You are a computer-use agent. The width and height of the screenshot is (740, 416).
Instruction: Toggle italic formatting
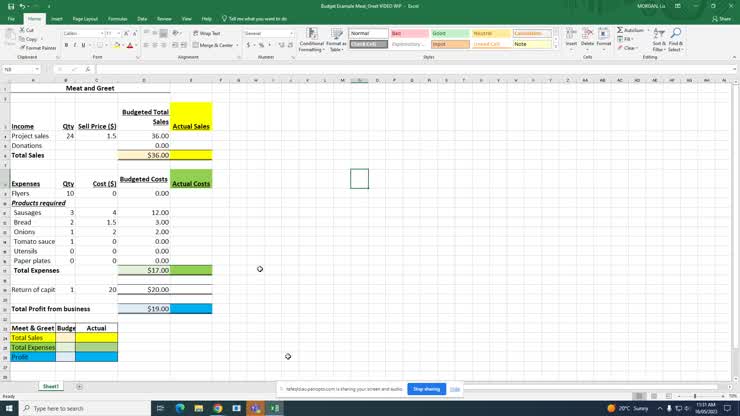[x=74, y=45]
